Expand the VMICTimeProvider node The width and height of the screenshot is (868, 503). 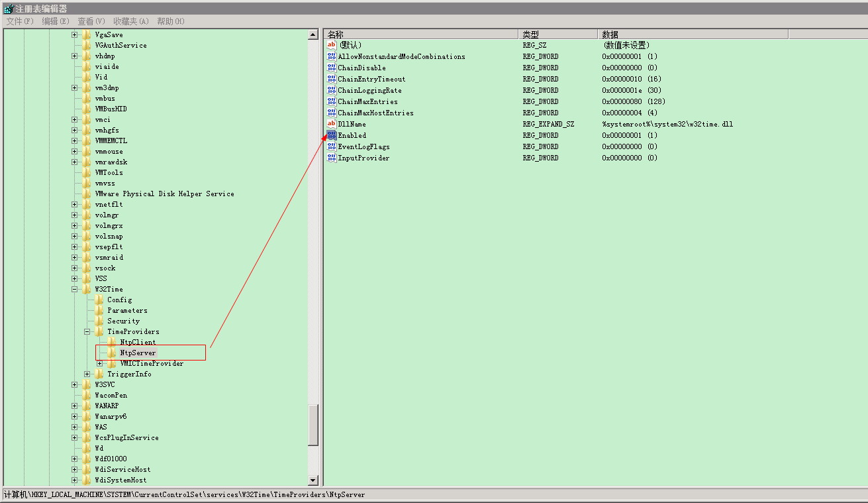(99, 363)
